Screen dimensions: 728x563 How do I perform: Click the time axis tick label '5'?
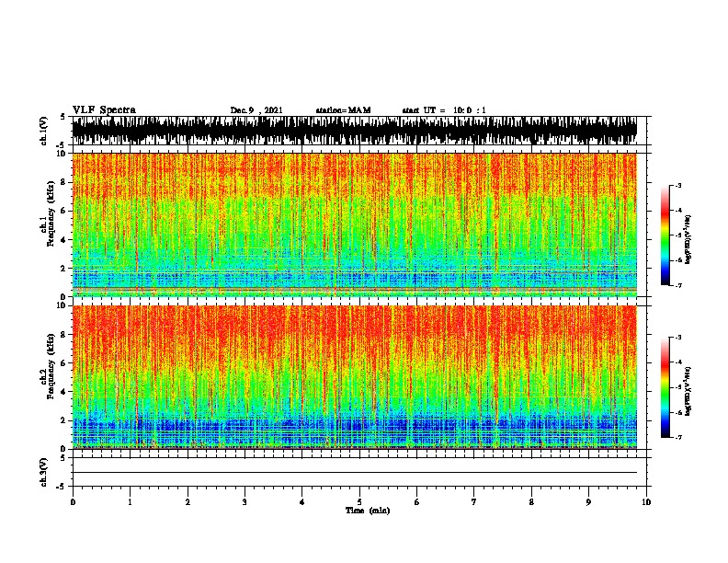point(359,501)
